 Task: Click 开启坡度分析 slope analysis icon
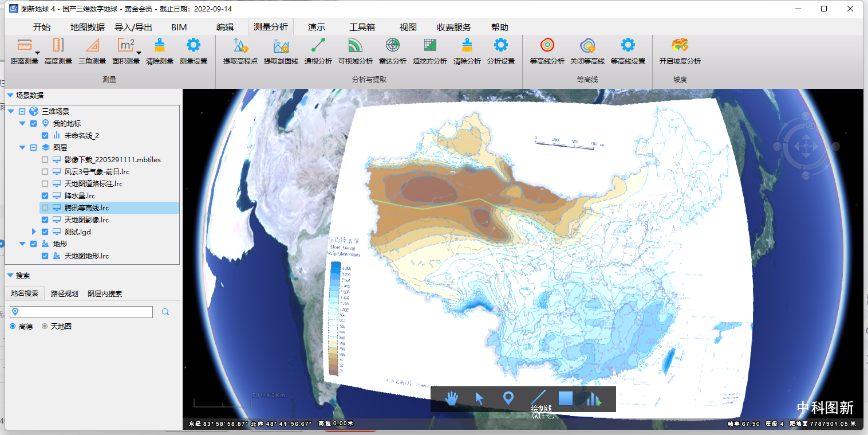[680, 45]
